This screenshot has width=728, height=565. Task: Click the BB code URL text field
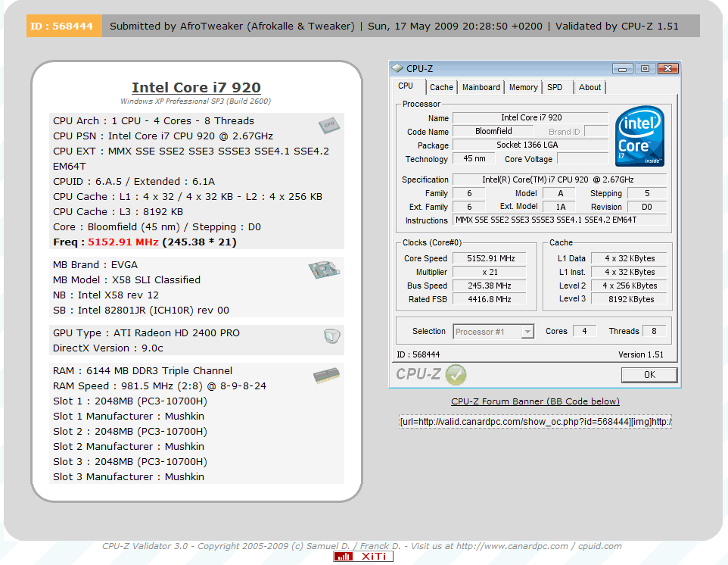(x=535, y=422)
